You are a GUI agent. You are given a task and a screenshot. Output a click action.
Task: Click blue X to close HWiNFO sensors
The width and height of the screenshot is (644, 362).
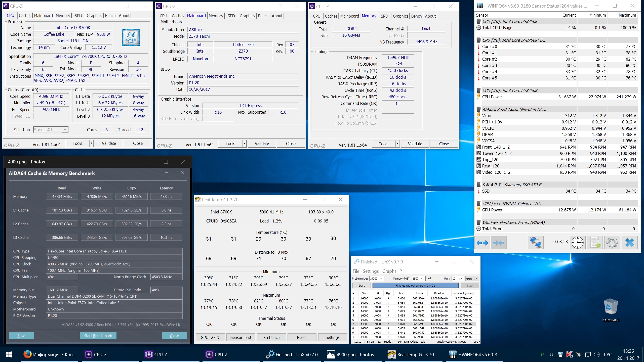[x=629, y=243]
